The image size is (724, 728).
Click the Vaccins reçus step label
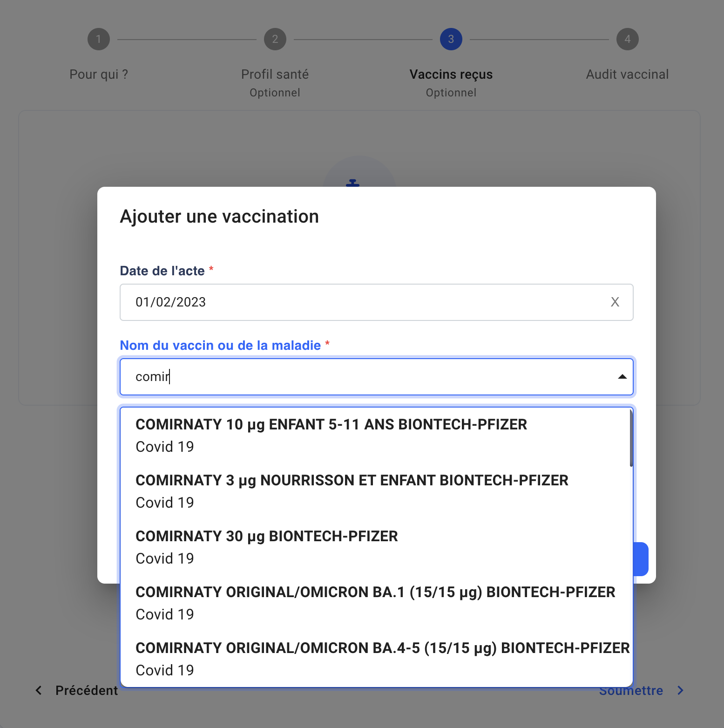[x=451, y=75]
